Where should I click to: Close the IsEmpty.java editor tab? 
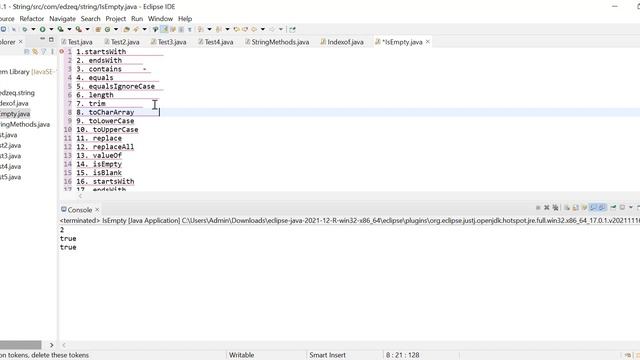click(427, 42)
